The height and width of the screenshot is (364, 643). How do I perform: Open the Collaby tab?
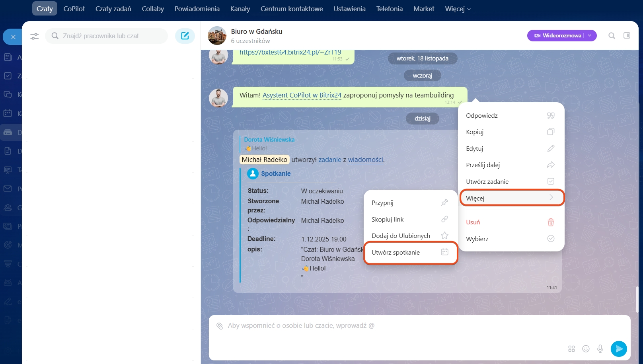pos(153,9)
